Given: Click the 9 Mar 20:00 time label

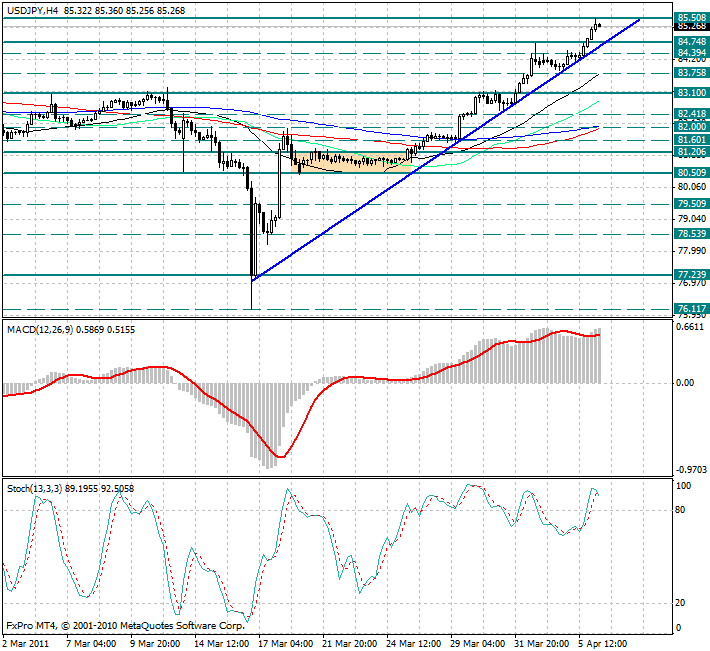Looking at the screenshot, I should point(155,644).
